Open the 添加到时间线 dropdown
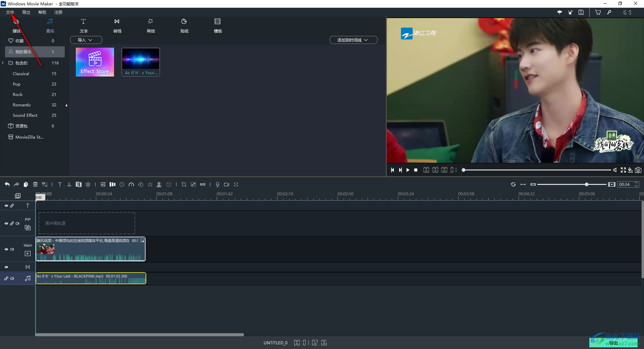 click(x=354, y=40)
